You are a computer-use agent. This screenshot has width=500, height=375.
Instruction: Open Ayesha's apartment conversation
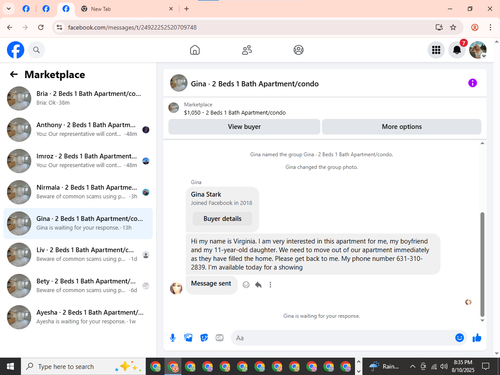(78, 317)
